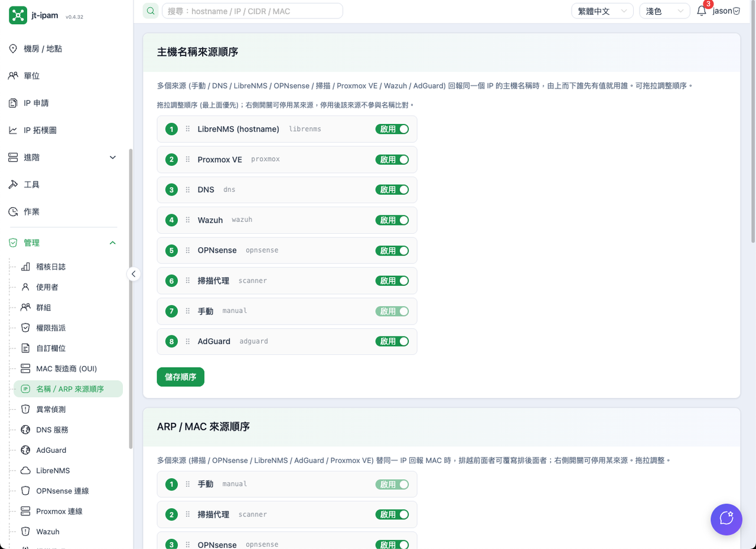Toggle LibreNMS (hostname) source switch

pyautogui.click(x=392, y=129)
